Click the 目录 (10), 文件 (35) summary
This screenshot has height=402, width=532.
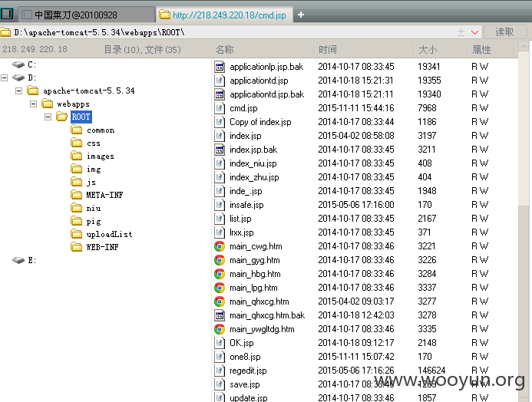pyautogui.click(x=142, y=50)
